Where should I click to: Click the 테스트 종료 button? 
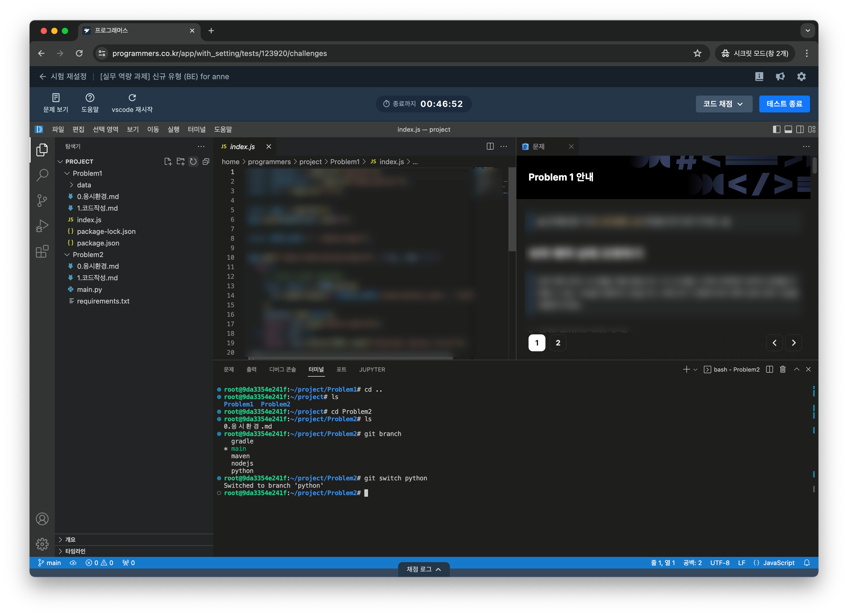coord(784,104)
